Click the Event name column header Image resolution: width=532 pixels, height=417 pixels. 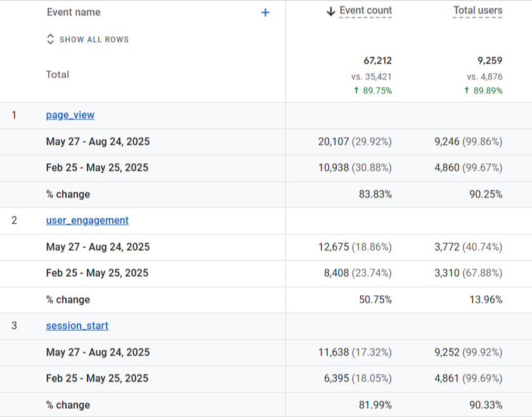pyautogui.click(x=74, y=12)
